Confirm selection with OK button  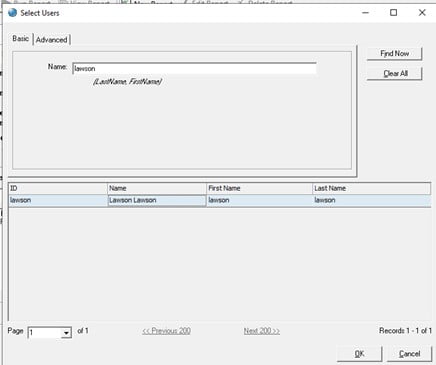click(x=359, y=354)
